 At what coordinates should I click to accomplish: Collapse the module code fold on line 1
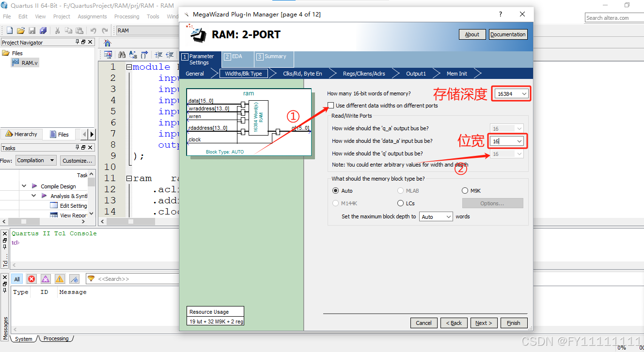[129, 67]
